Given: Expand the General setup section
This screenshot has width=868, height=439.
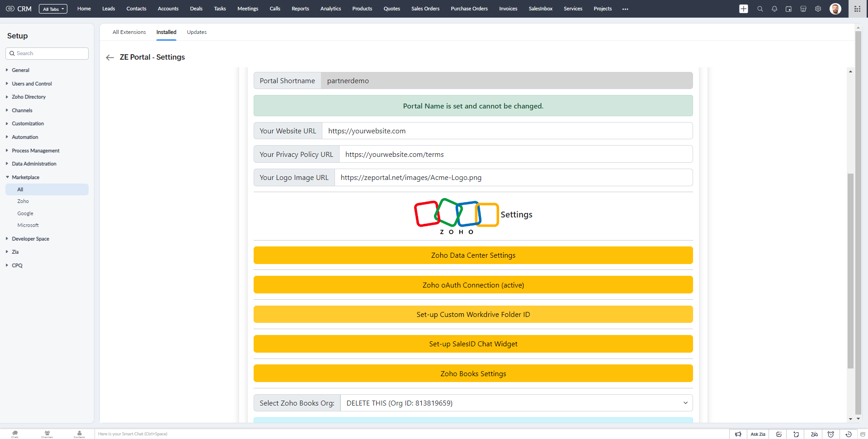Looking at the screenshot, I should (x=20, y=70).
